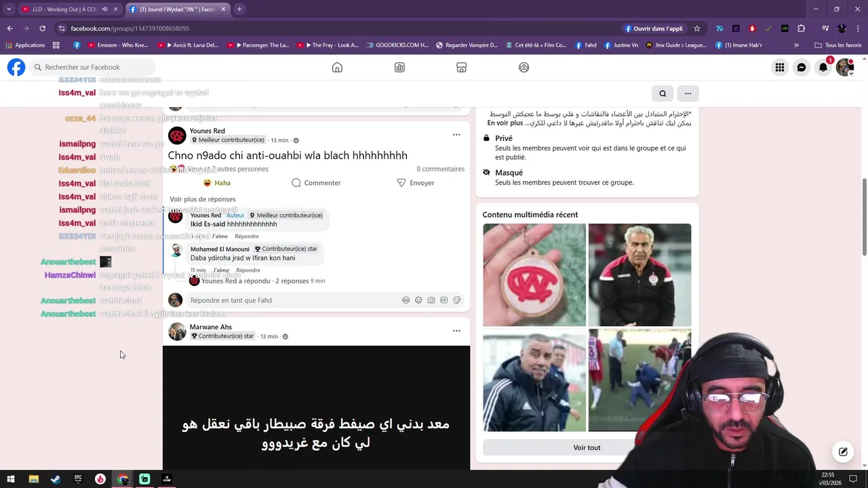Search within the group magnifier button
868x488 pixels.
point(663,94)
